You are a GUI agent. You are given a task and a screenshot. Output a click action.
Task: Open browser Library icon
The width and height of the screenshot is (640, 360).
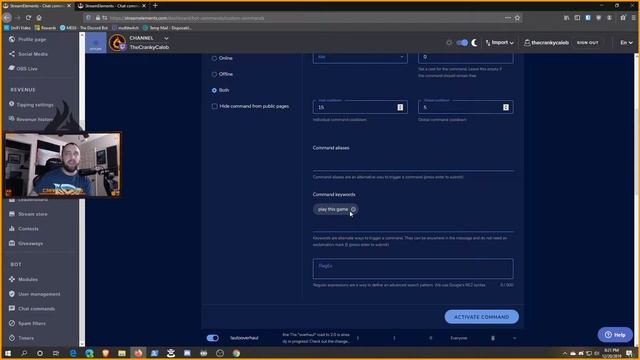coord(567,18)
